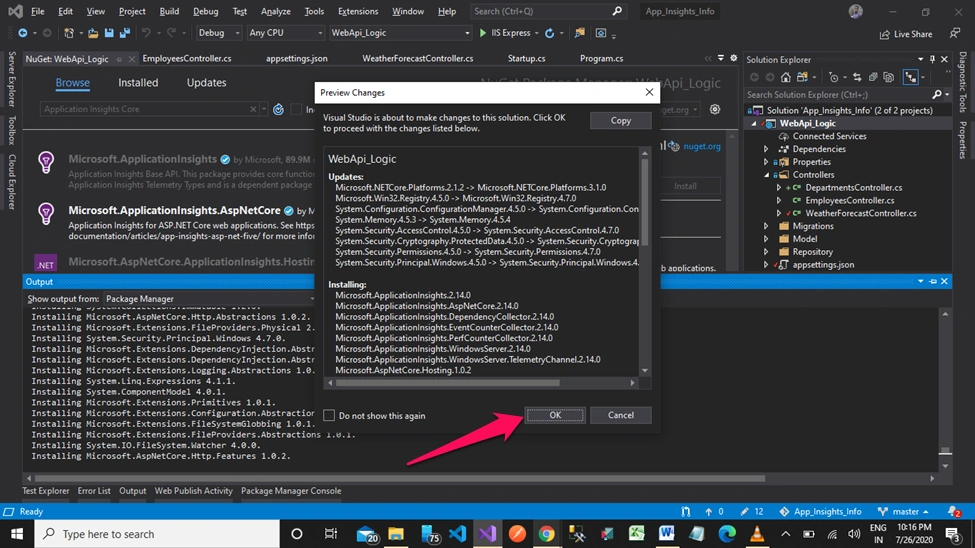The width and height of the screenshot is (975, 548).
Task: Click the user account avatar icon
Action: pos(856,11)
